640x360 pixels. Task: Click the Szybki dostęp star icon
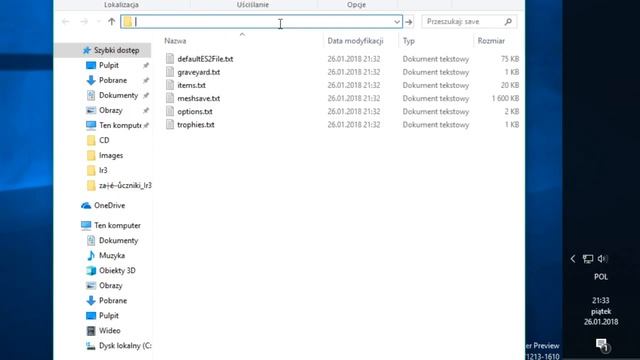coord(87,50)
